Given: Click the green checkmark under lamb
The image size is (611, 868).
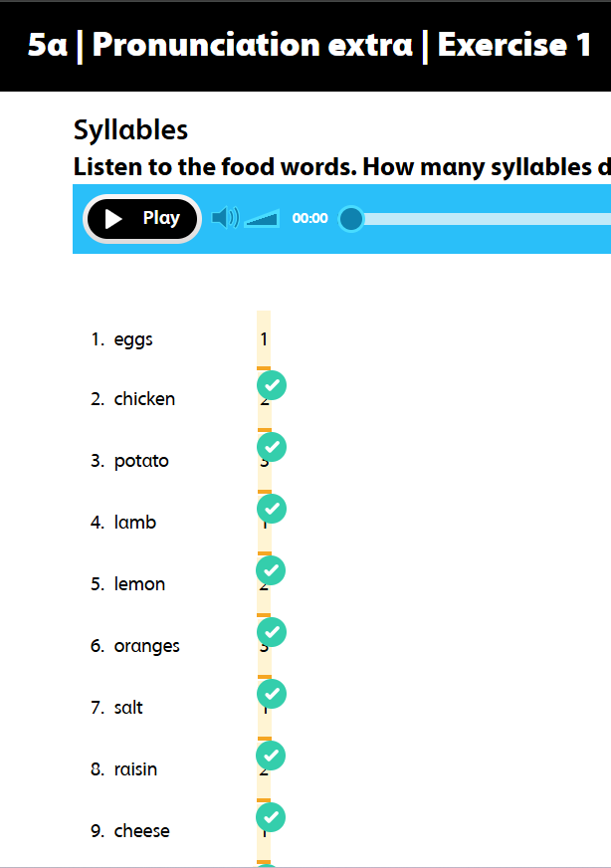Looking at the screenshot, I should click(272, 570).
